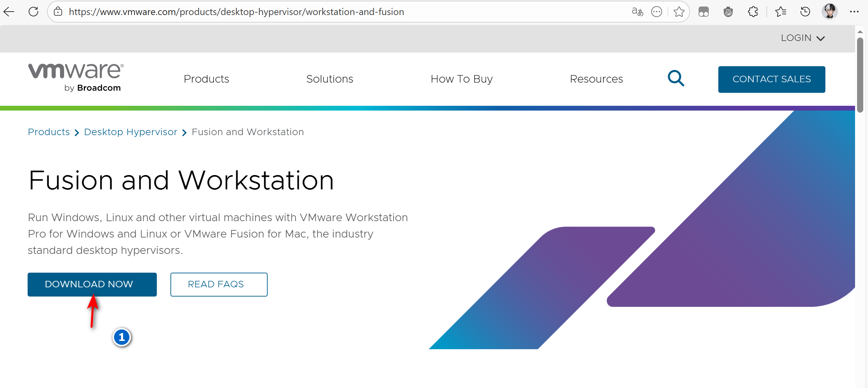Click the READ FAQS button
Screen dimensions: 868x388
point(219,284)
